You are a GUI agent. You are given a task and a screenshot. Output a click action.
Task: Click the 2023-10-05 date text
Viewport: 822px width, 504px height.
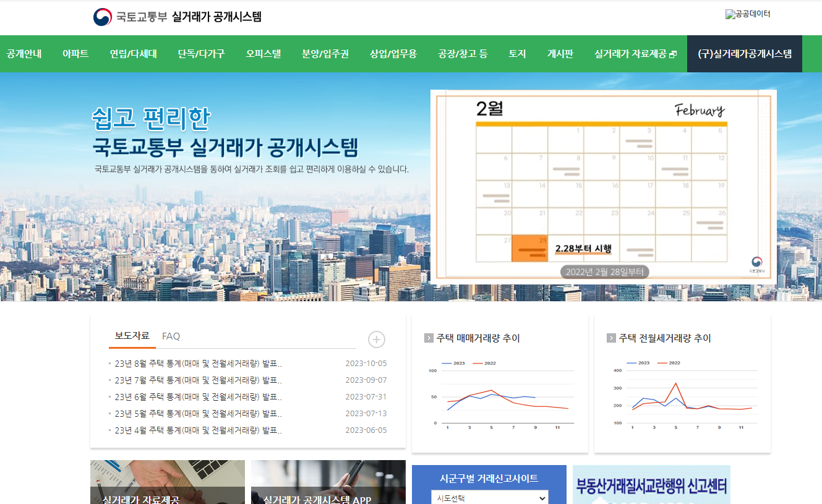pos(366,364)
